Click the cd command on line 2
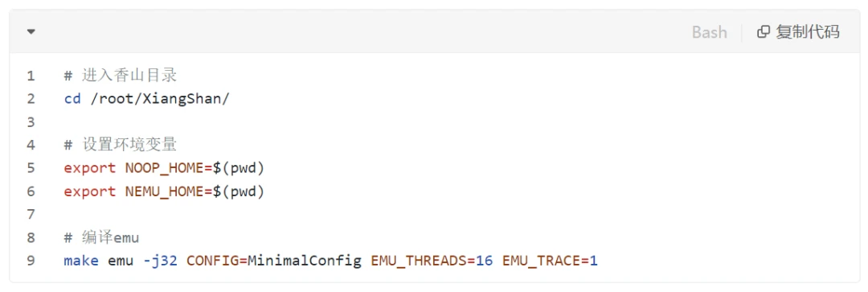Viewport: 868px width, 292px height. pos(72,99)
